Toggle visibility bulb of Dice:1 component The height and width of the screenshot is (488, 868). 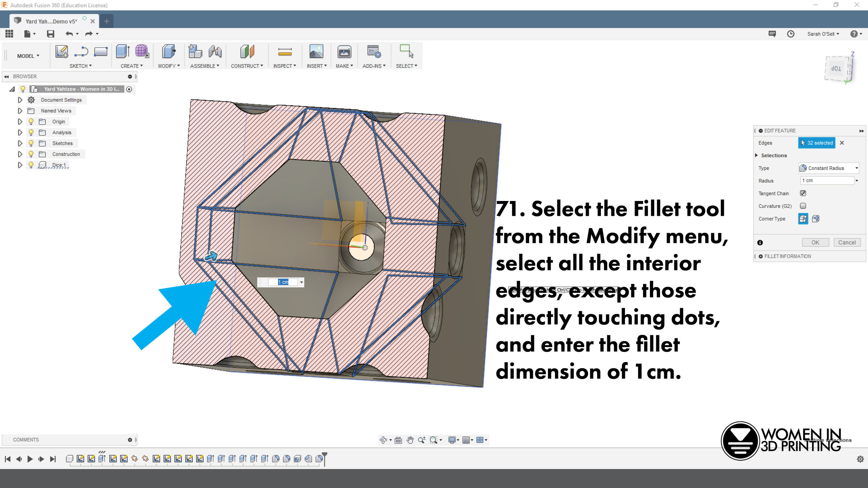(x=31, y=165)
